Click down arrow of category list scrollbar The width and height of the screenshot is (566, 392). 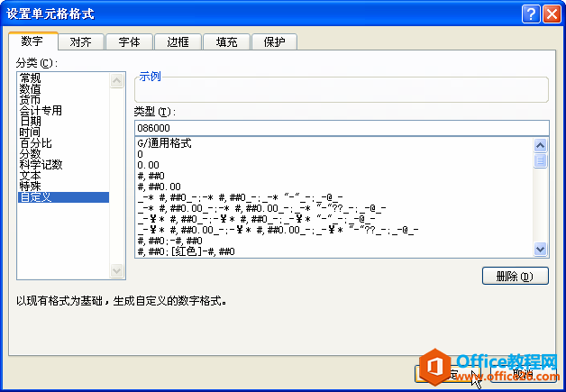pyautogui.click(x=116, y=270)
